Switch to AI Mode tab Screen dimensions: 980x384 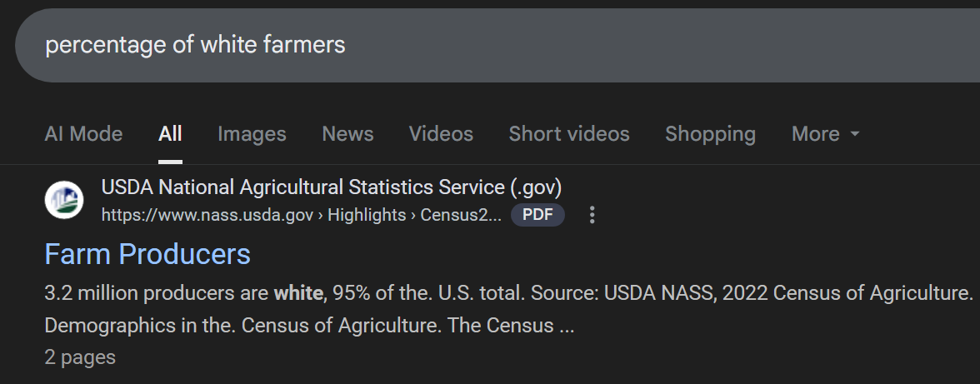point(83,134)
